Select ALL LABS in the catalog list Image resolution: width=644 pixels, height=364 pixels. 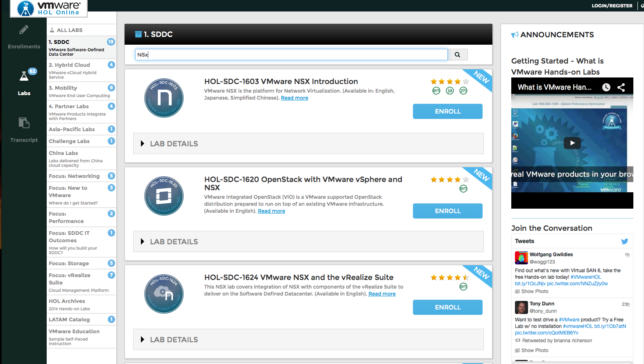pyautogui.click(x=82, y=30)
